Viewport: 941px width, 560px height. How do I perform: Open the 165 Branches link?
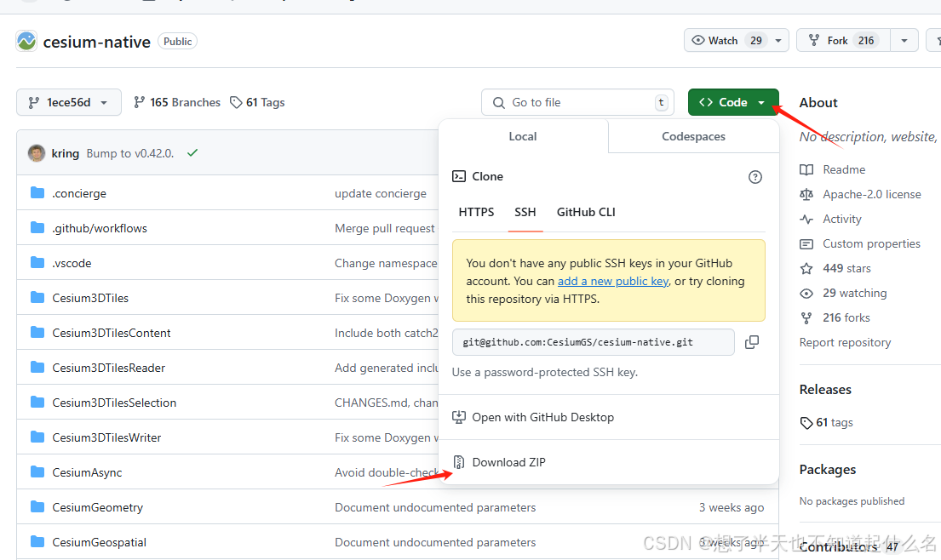click(177, 102)
